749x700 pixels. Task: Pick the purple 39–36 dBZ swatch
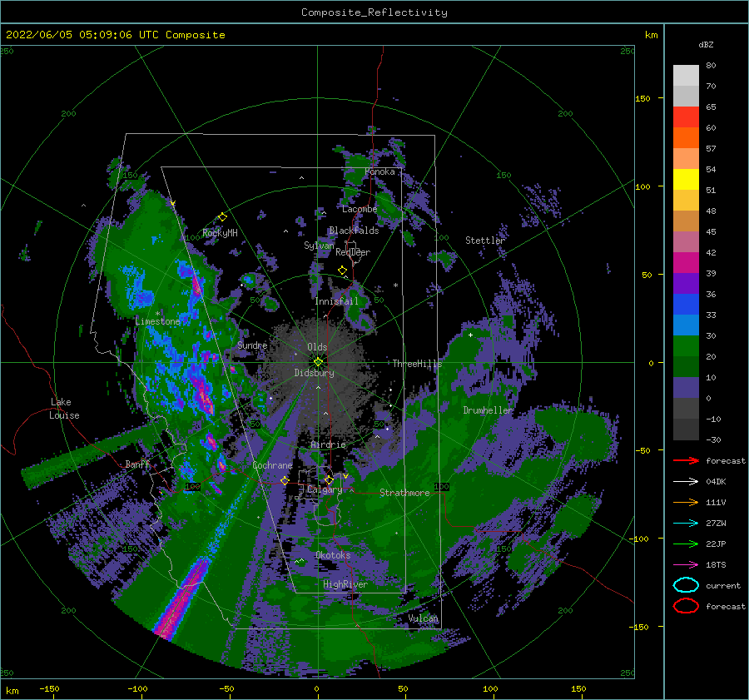coord(686,283)
